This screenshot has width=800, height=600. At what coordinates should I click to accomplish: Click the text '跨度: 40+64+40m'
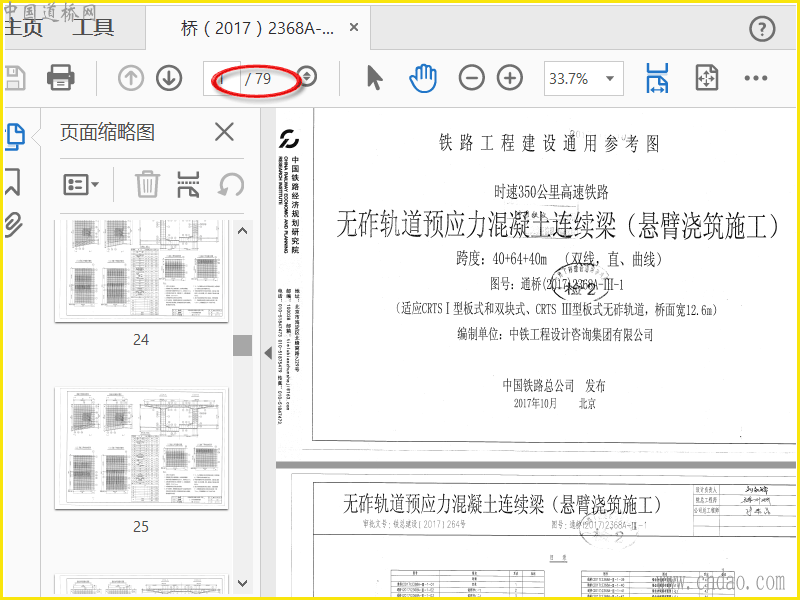[502, 259]
